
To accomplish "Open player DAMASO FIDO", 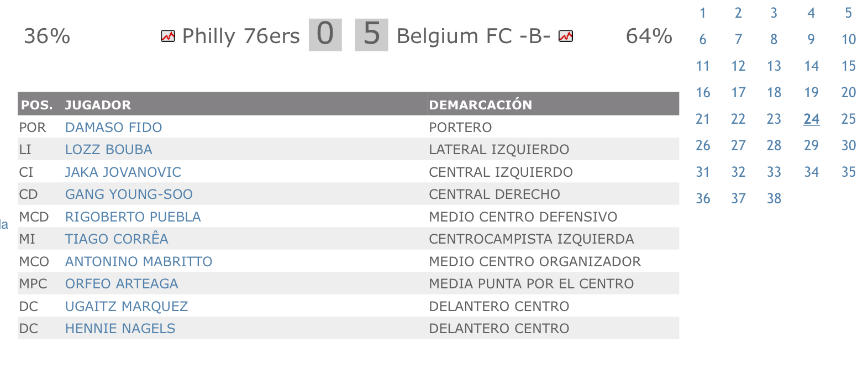I will [113, 128].
